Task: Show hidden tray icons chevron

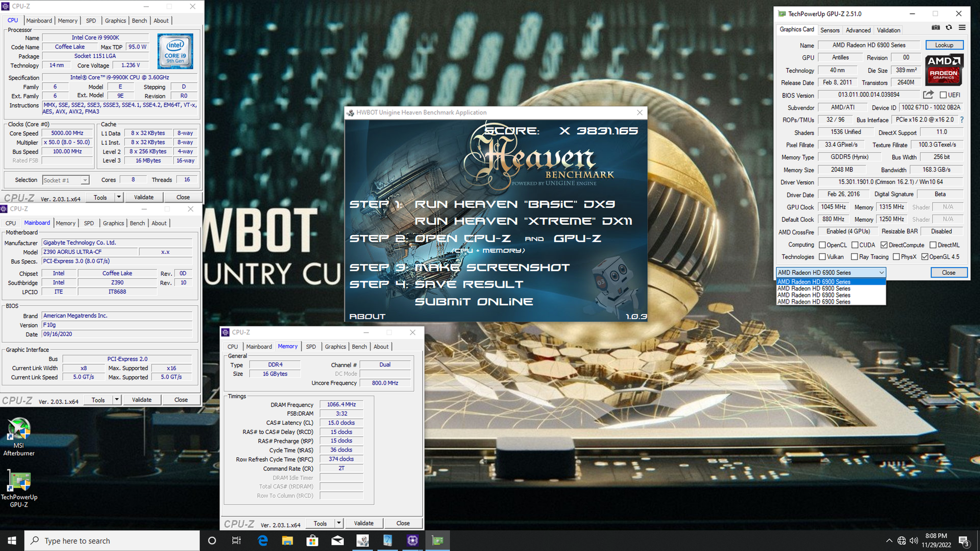Action: click(x=889, y=541)
